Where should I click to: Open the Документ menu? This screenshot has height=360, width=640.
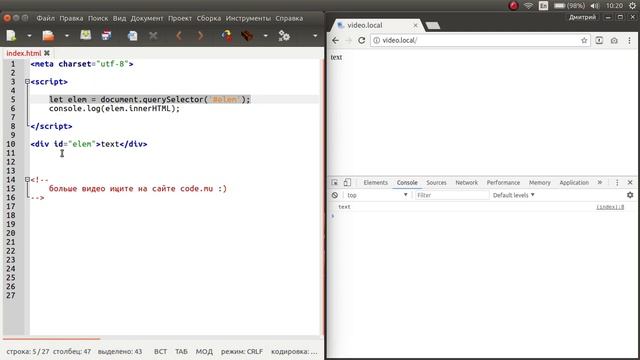coord(147,18)
